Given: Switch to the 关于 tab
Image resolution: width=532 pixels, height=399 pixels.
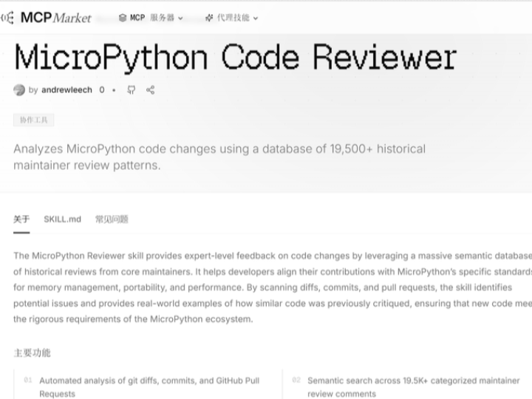Looking at the screenshot, I should pyautogui.click(x=21, y=219).
